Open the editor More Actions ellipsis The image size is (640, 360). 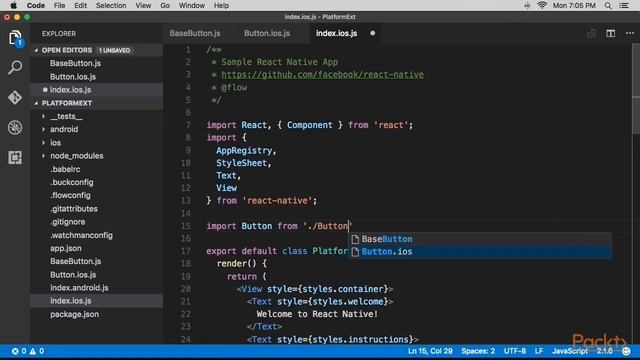630,33
